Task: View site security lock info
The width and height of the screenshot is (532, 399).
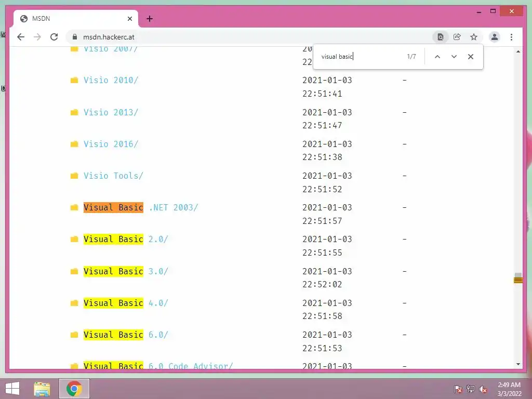Action: pyautogui.click(x=75, y=37)
